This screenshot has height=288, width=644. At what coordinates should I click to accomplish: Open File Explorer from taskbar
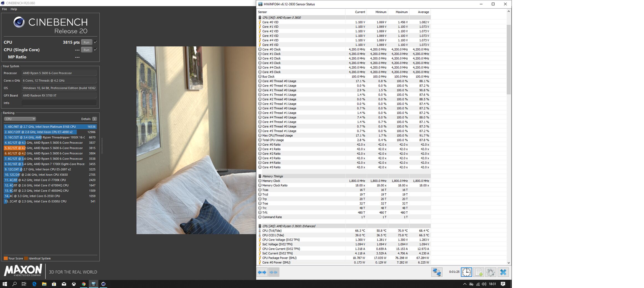click(44, 284)
